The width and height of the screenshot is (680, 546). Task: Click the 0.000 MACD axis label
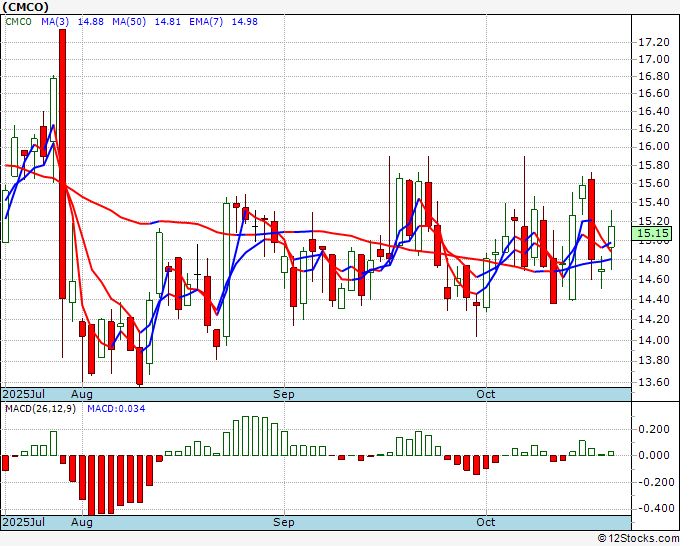pos(654,455)
